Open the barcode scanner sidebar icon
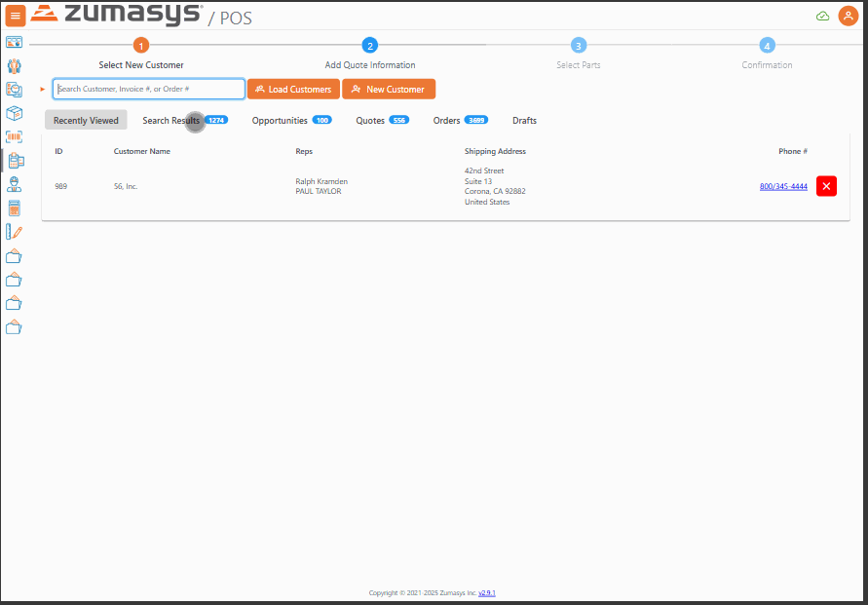868x605 pixels. pos(14,137)
